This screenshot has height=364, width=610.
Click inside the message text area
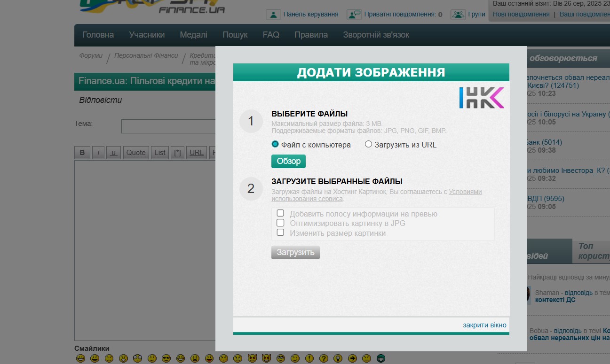point(145,250)
